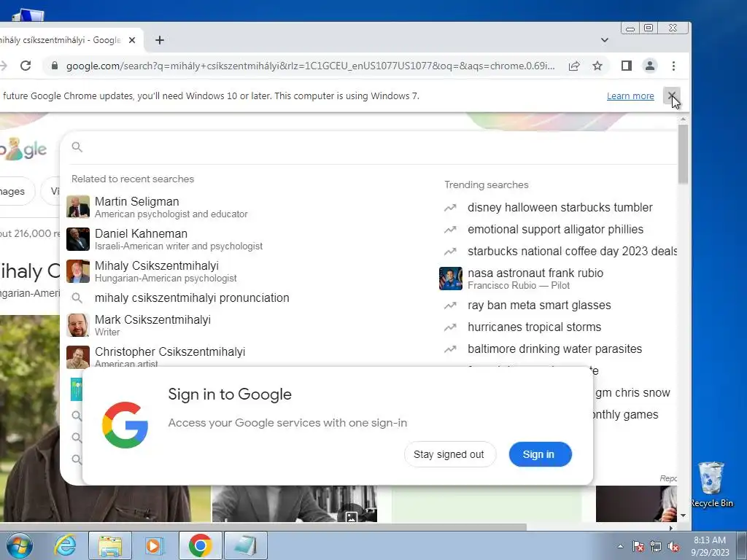747x560 pixels.
Task: Click the address bar URL
Action: [x=309, y=66]
